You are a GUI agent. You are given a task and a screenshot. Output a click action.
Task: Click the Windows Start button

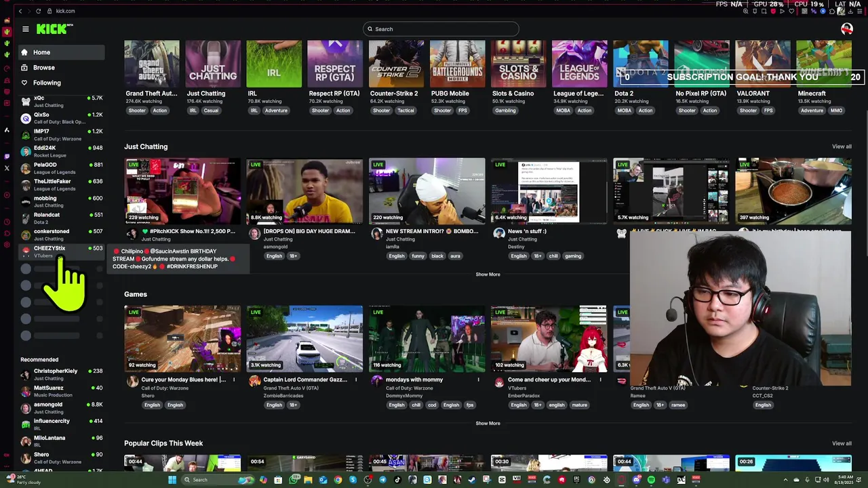coord(172,480)
